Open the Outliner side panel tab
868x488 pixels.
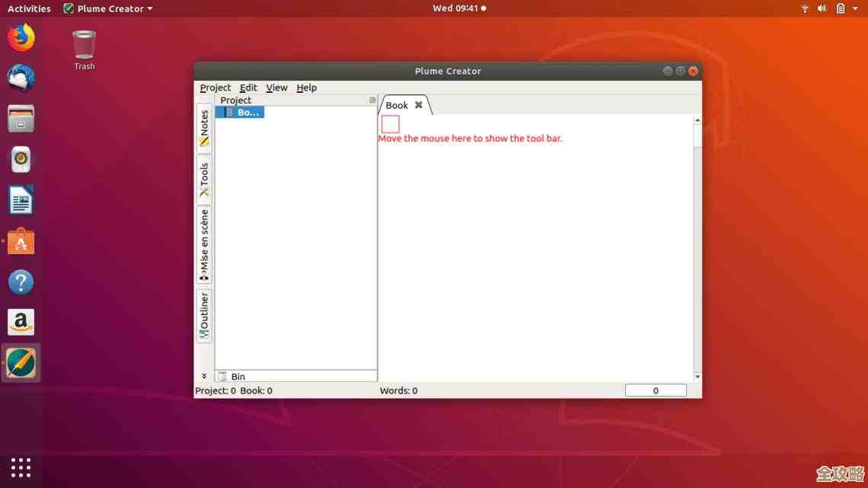(x=204, y=315)
